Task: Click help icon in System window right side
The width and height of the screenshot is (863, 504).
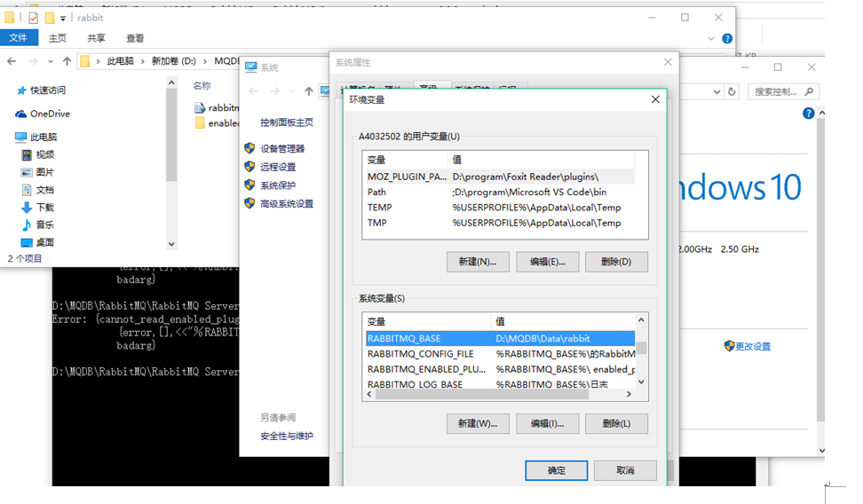Action: 808,114
